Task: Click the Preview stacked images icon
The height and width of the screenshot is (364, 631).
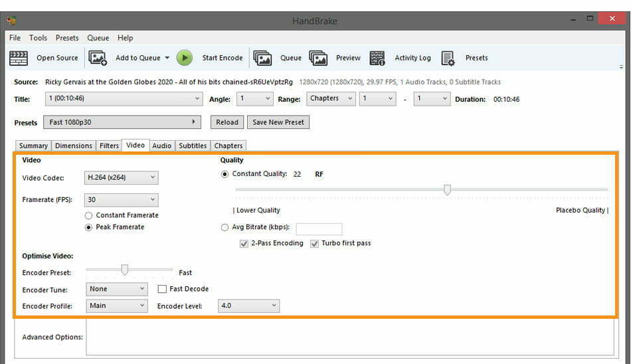Action: click(x=318, y=58)
